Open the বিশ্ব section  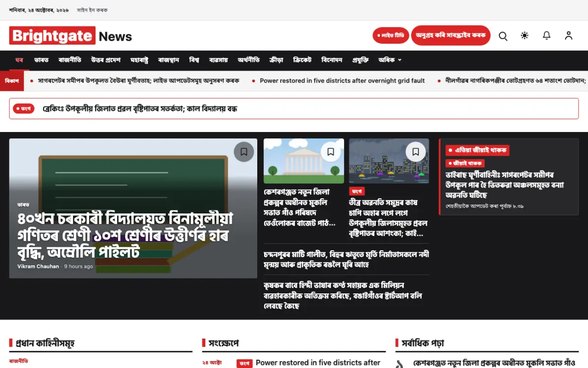pos(194,60)
